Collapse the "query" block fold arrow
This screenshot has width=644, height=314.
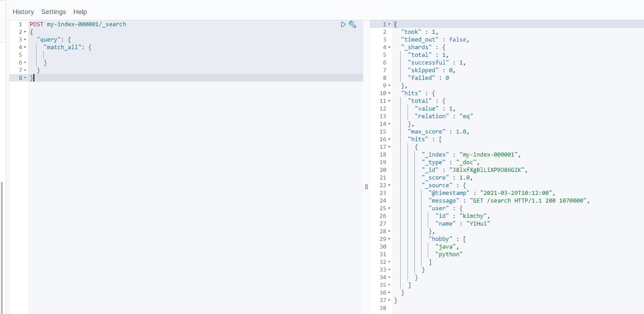(25, 40)
